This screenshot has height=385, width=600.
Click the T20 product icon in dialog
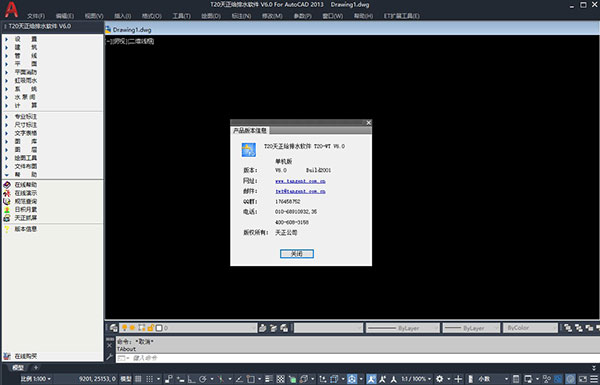click(x=249, y=150)
